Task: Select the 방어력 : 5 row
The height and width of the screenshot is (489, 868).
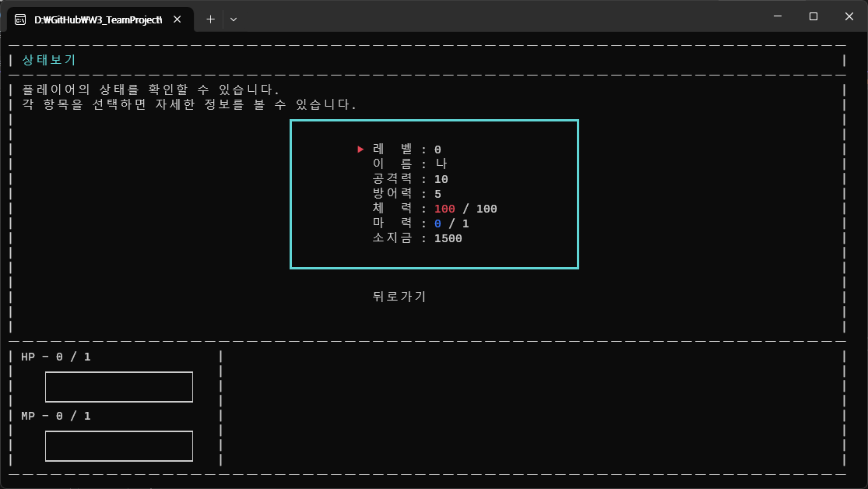Action: coord(407,194)
